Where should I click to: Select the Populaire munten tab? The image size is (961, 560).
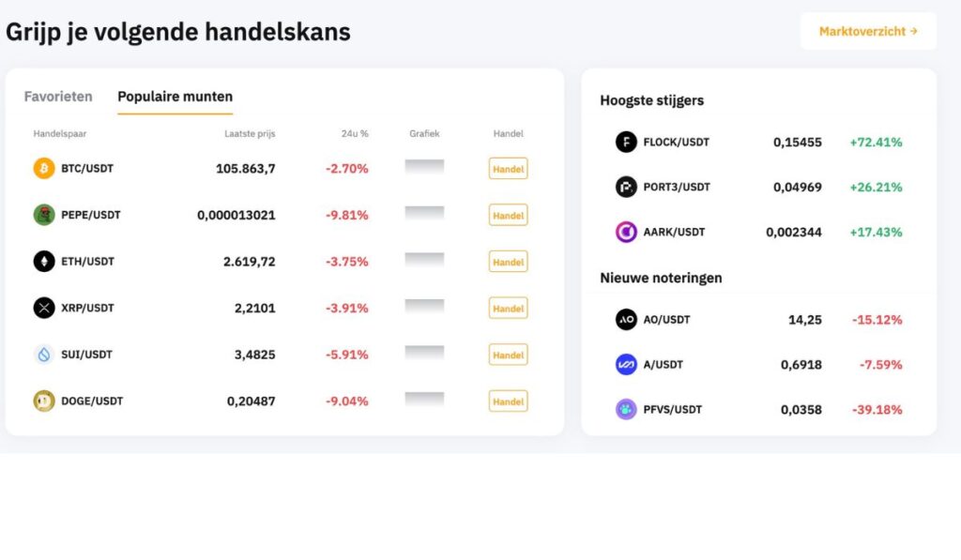pyautogui.click(x=175, y=97)
